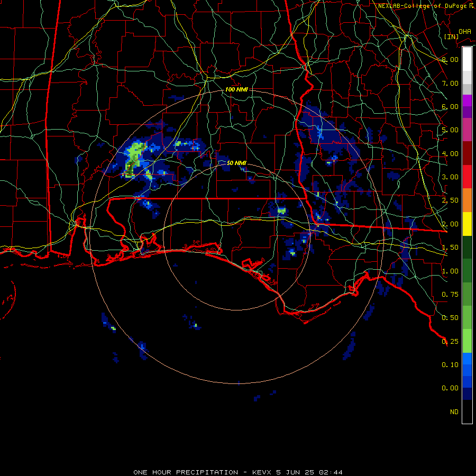This screenshot has height=476, width=476.
Task: Click the pink 5.00 inch color swatch
Action: point(467,130)
